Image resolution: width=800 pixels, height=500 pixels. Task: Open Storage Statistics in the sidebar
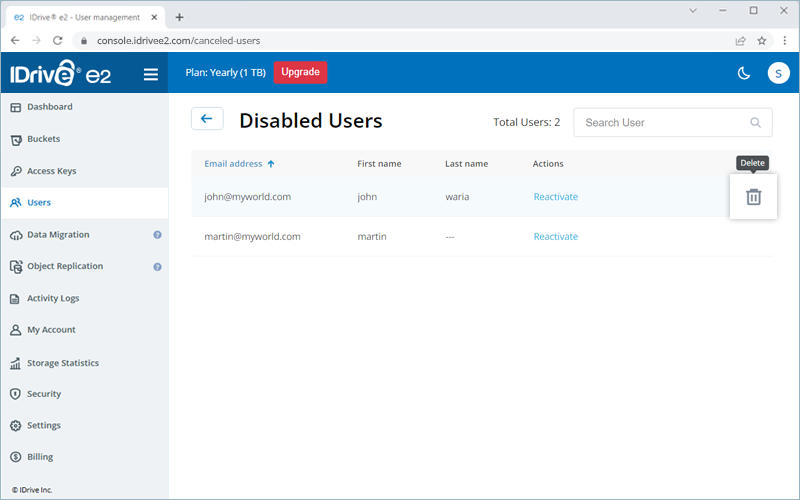62,363
